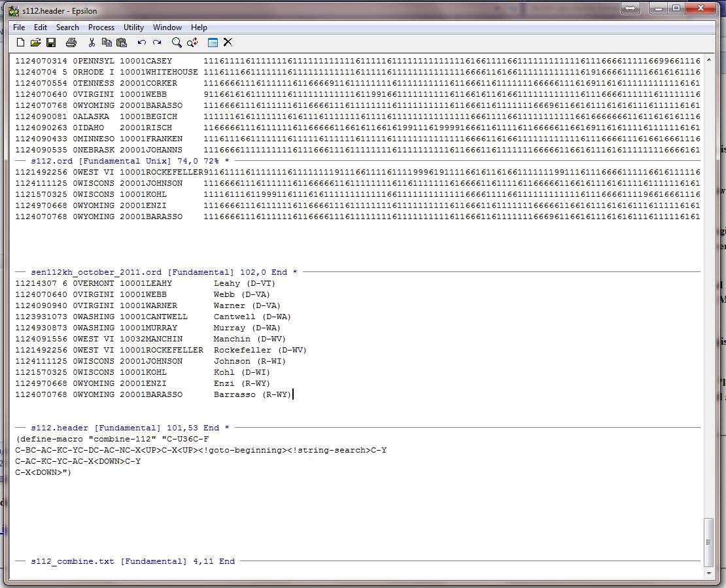
Task: Save the buffer using the floppy disk icon
Action: click(x=50, y=43)
